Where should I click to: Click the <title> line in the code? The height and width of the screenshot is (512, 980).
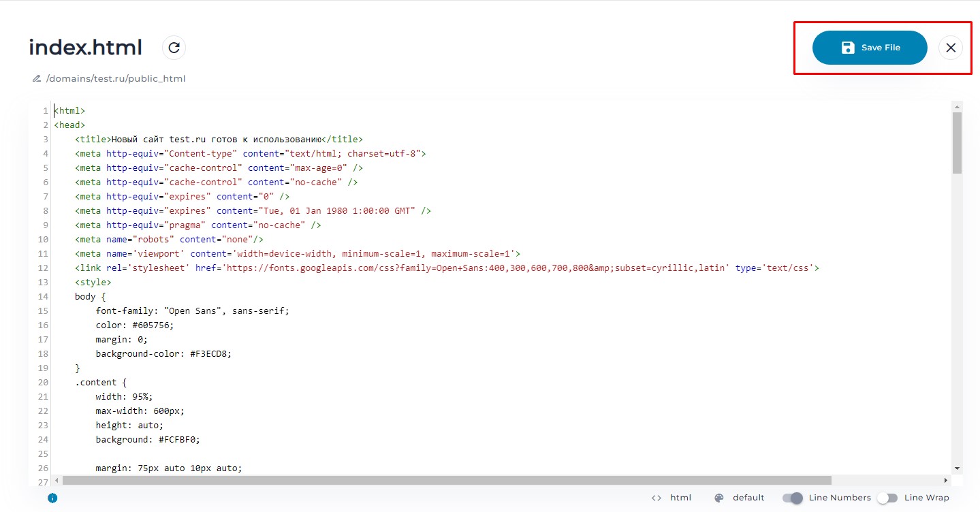tap(219, 139)
